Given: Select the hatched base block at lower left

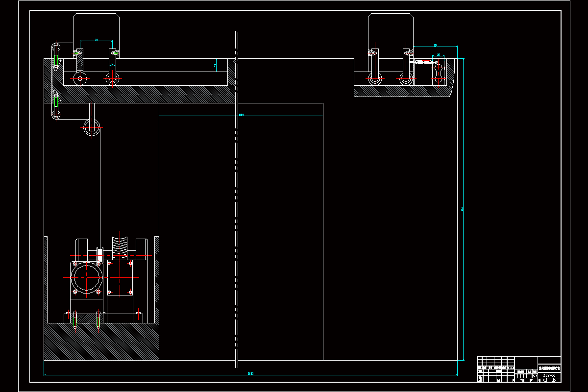Looking at the screenshot, I should coord(101,342).
